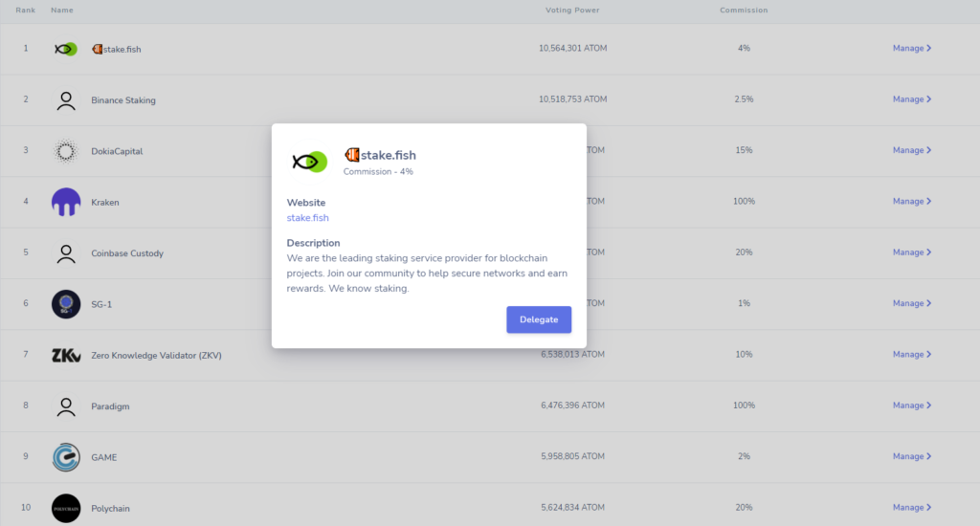Click the black Polychain logo
The image size is (980, 526).
[x=66, y=508]
